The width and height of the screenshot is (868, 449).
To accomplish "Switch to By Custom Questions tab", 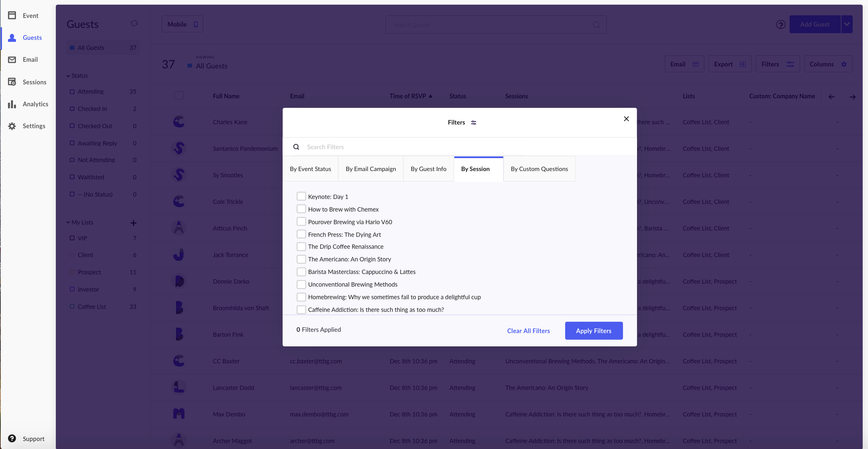I will pos(539,169).
